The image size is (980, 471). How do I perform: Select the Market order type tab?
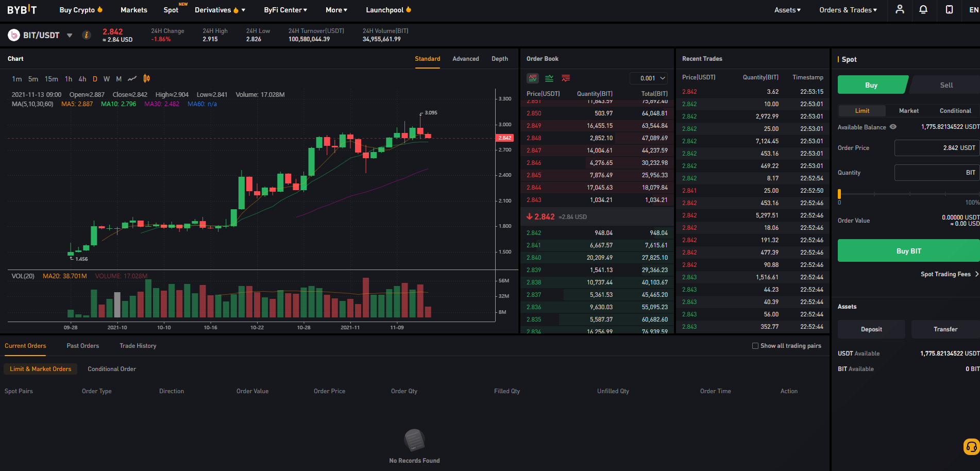(909, 111)
